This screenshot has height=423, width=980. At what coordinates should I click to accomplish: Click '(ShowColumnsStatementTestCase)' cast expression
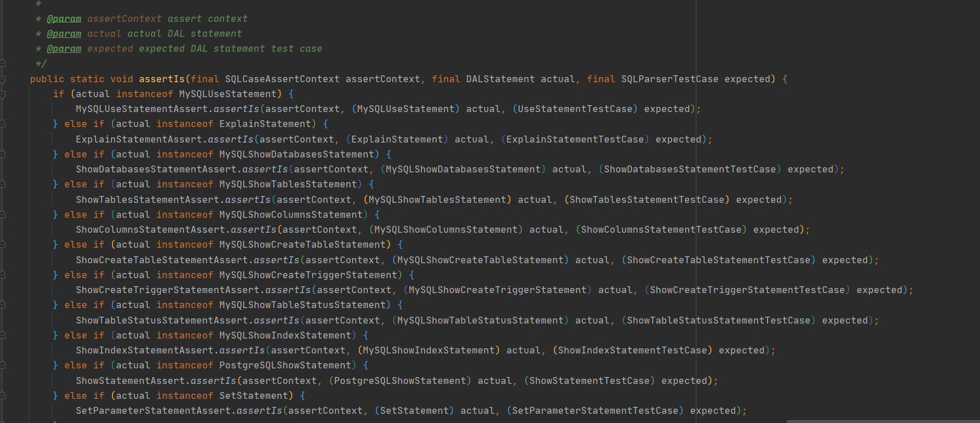click(x=661, y=230)
